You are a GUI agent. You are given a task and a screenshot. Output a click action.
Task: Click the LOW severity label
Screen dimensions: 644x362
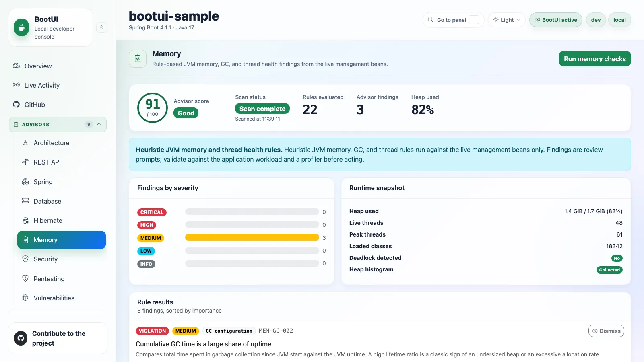click(x=146, y=251)
